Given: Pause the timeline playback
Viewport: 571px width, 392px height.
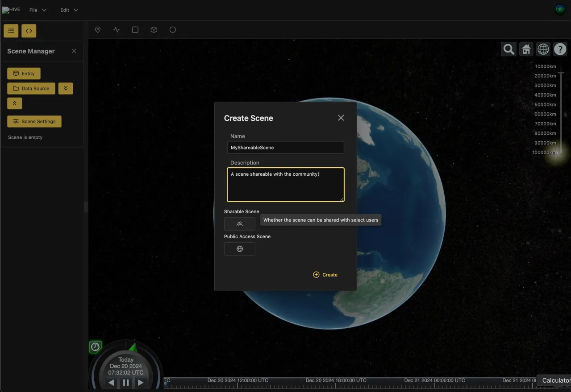Looking at the screenshot, I should coord(126,382).
